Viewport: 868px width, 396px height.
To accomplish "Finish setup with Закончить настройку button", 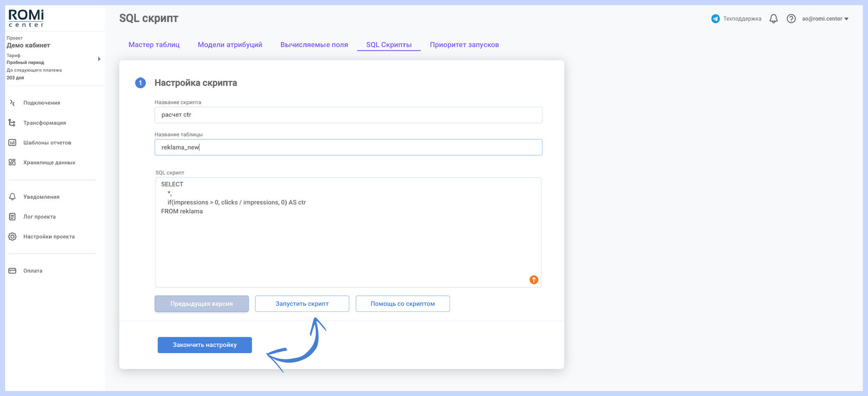I will tap(205, 345).
